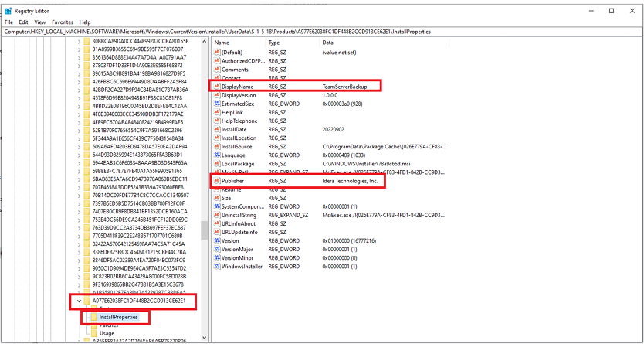
Task: Click the tree pane scroll down arrow
Action: (x=204, y=337)
